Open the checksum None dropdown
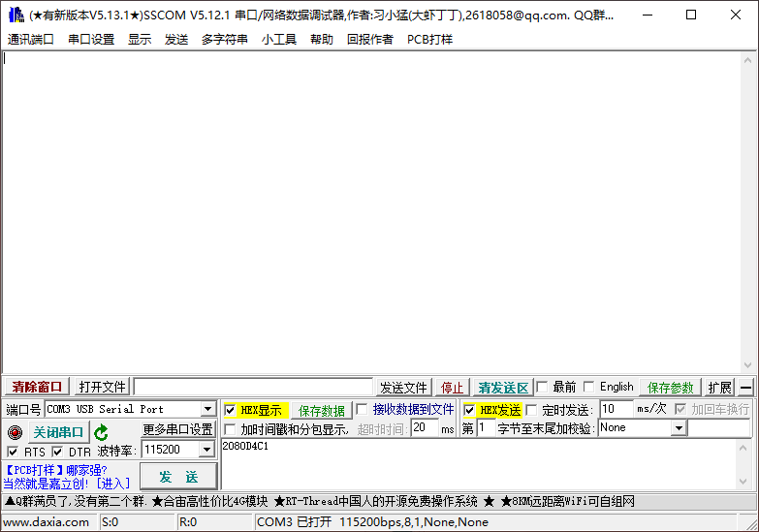 click(678, 428)
